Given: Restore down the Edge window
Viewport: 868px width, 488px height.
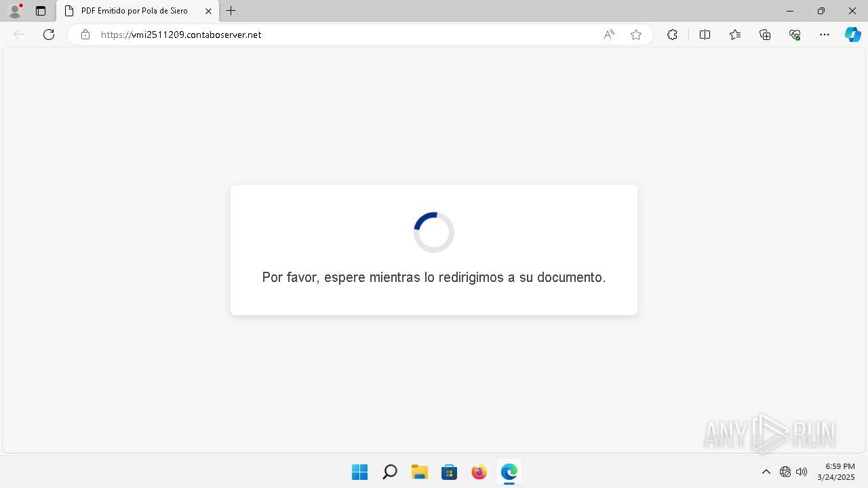Looking at the screenshot, I should [x=821, y=11].
